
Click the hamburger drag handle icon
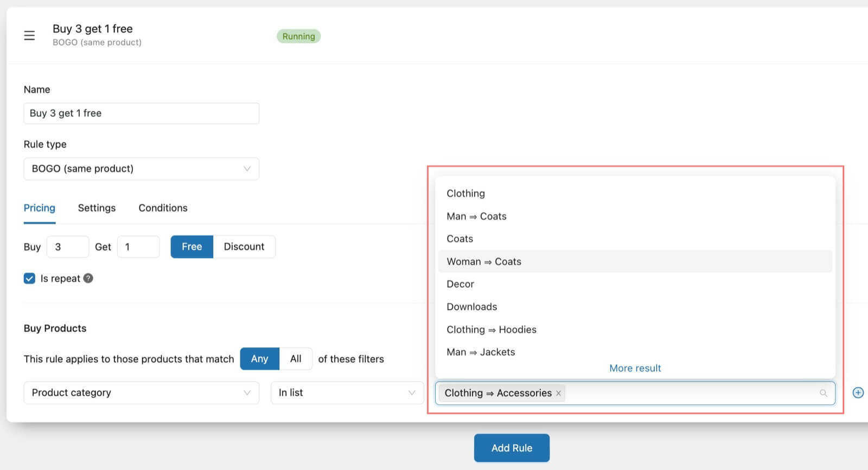pyautogui.click(x=29, y=36)
